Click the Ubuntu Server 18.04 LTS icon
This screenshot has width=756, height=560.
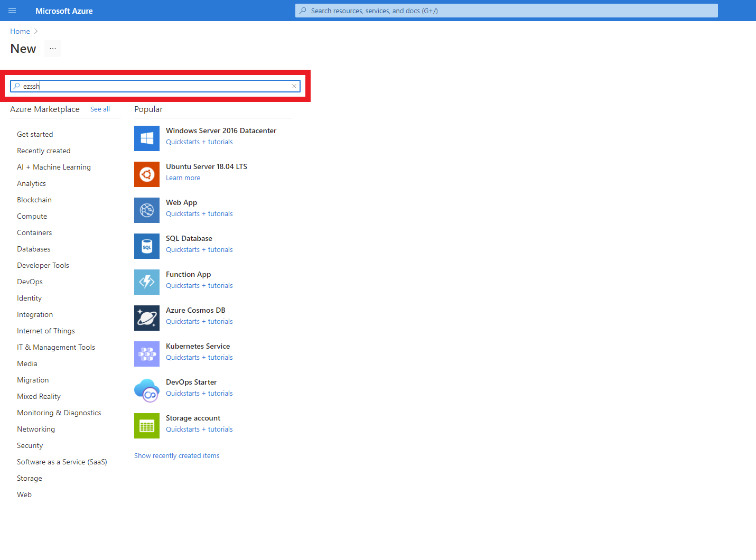(147, 174)
